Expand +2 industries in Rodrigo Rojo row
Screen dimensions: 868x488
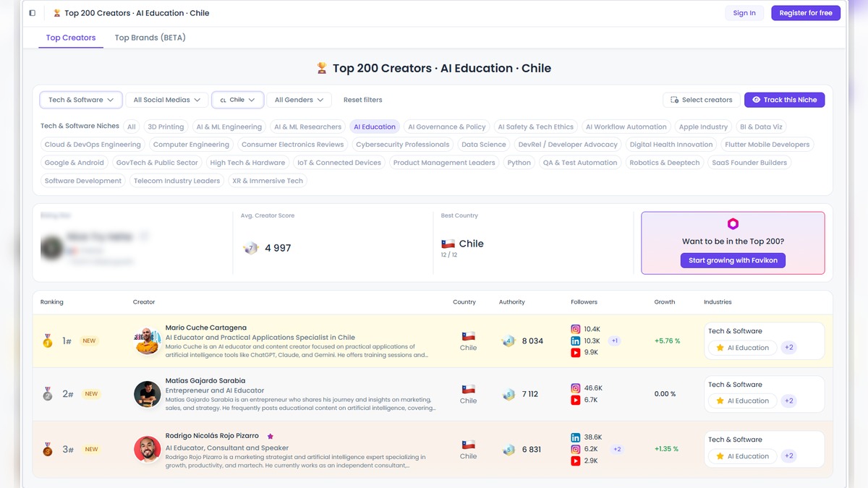click(x=789, y=456)
